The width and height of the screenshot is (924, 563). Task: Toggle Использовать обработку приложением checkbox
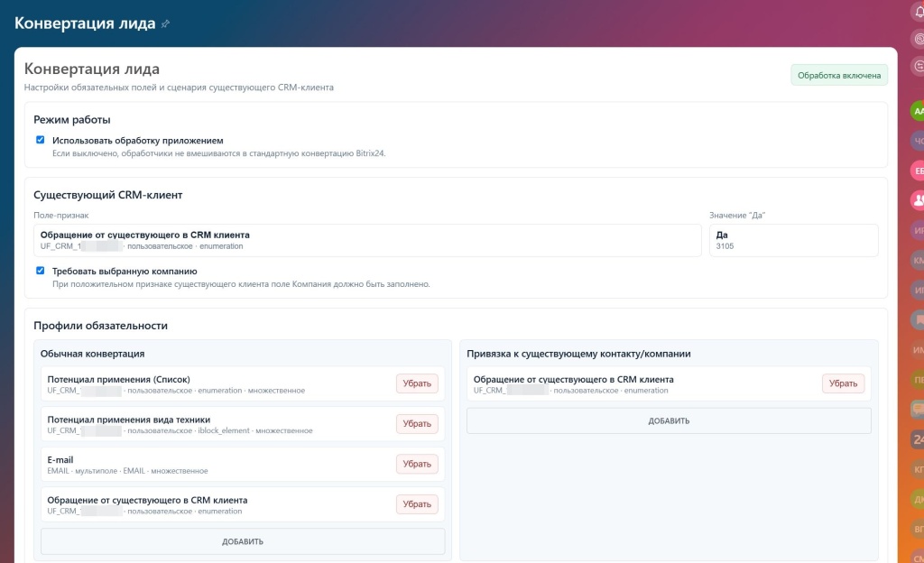coord(40,140)
